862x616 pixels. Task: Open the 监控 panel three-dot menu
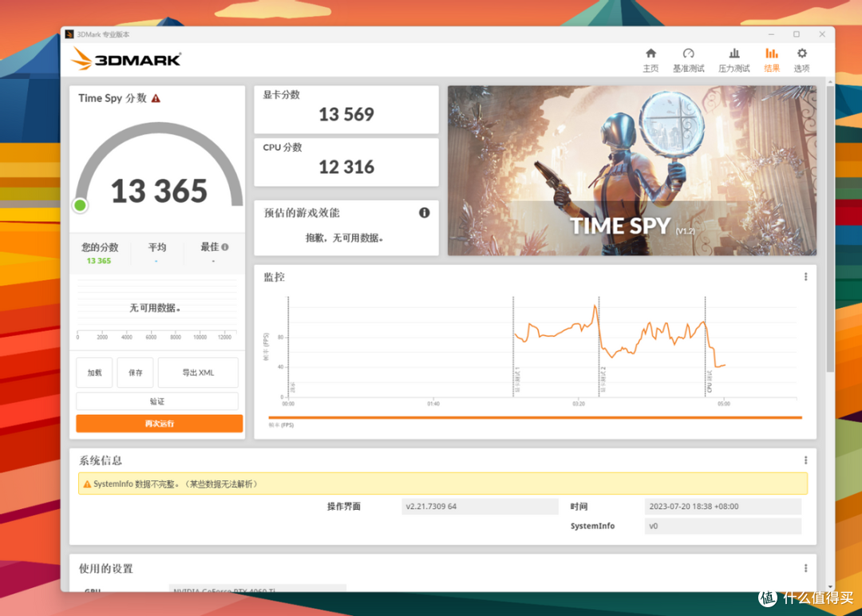pyautogui.click(x=806, y=277)
